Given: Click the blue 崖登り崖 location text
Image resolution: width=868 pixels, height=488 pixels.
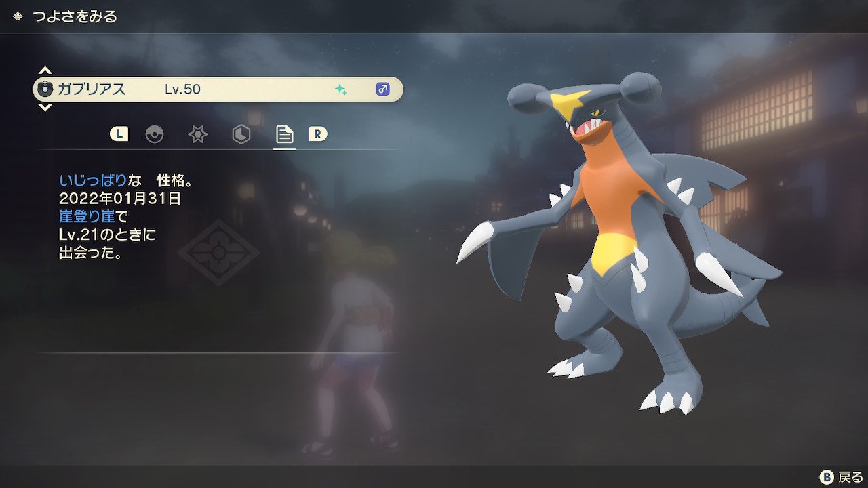Looking at the screenshot, I should click(x=87, y=217).
